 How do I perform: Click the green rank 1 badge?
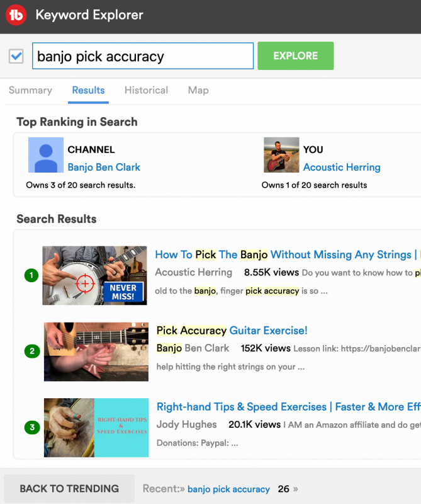(31, 275)
